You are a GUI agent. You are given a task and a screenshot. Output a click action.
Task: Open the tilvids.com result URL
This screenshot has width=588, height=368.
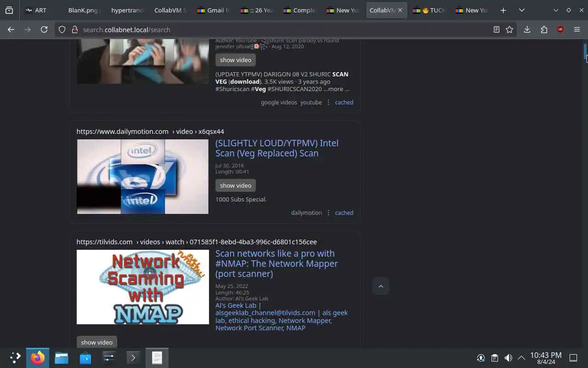coord(197,242)
